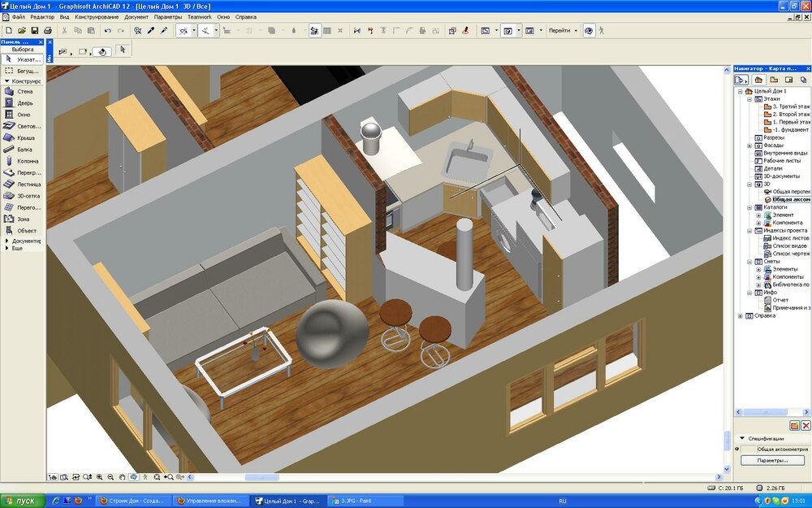The height and width of the screenshot is (508, 812).
Task: Expand the Справка node in the navigator
Action: pos(740,315)
